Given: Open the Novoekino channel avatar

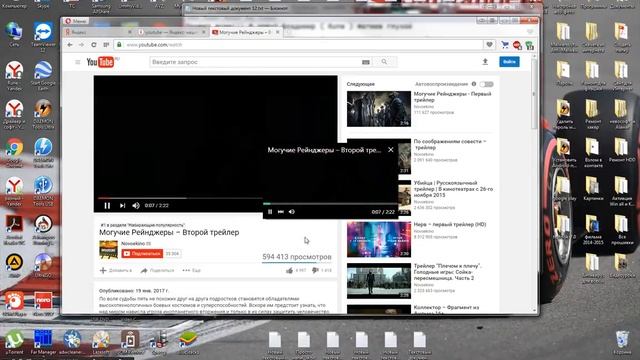Looking at the screenshot, I should coord(109,250).
